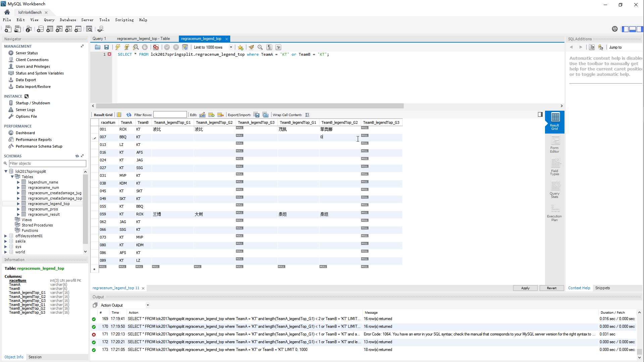Click the edit current row pencil icon
The height and width of the screenshot is (362, 644).
(202, 115)
